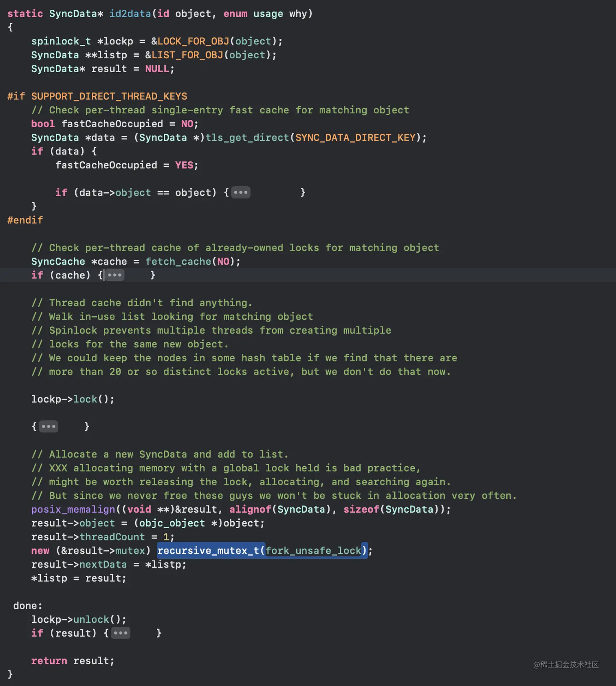The image size is (616, 686).
Task: Click '*listp = result;' line
Action: [x=79, y=578]
